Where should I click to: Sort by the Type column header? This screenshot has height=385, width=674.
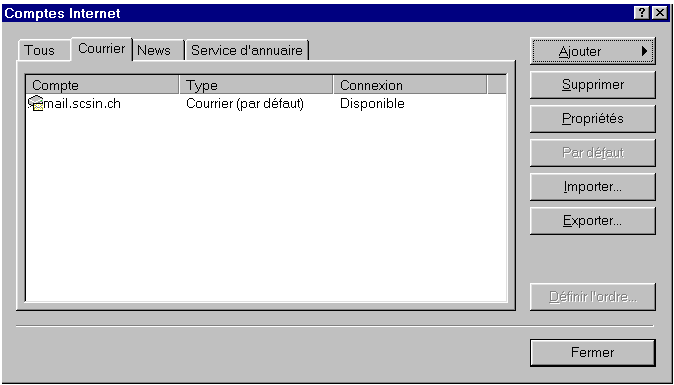(256, 85)
